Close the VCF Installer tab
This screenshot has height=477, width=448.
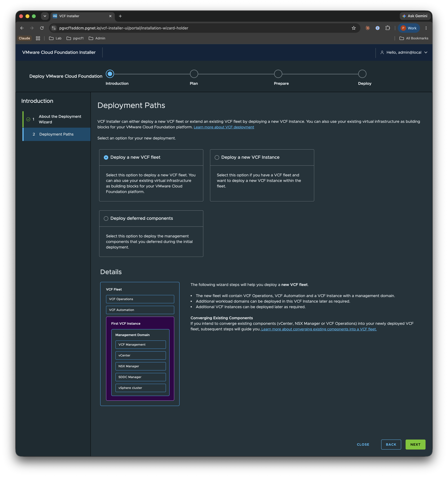(x=110, y=16)
